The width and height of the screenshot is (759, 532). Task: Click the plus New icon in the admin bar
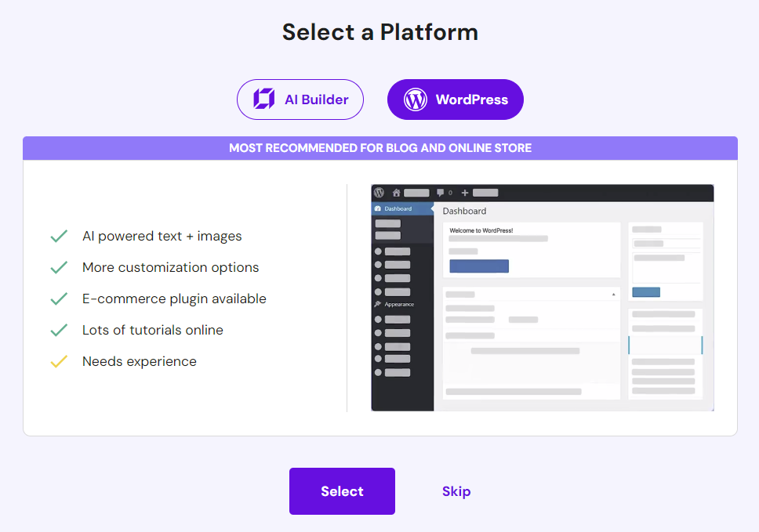click(465, 193)
